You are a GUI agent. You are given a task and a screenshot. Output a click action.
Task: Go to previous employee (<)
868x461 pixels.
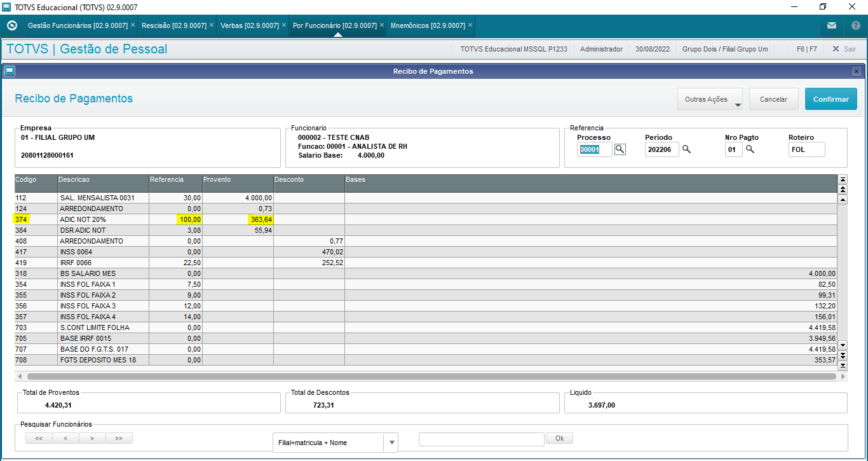pos(65,438)
